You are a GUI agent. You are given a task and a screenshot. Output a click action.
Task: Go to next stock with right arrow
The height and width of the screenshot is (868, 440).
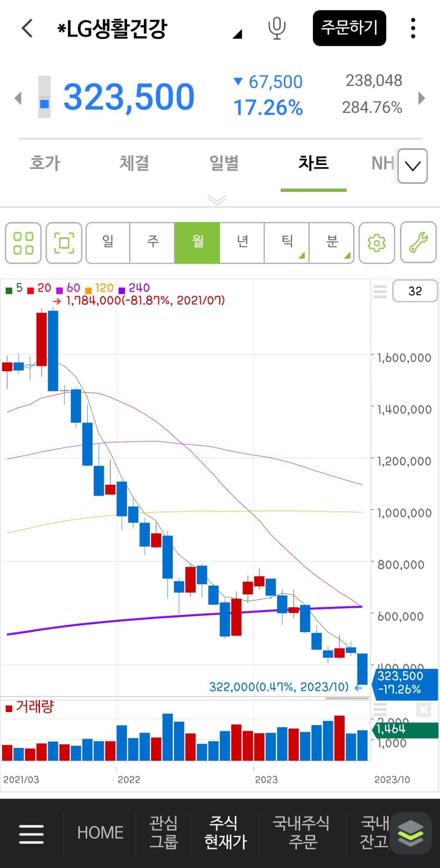pyautogui.click(x=422, y=98)
